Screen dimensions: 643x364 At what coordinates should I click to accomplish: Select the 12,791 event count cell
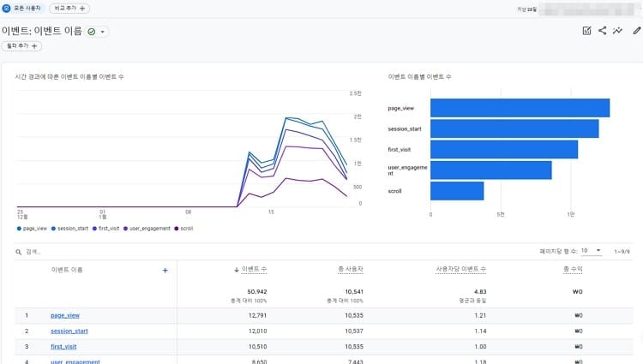click(257, 315)
